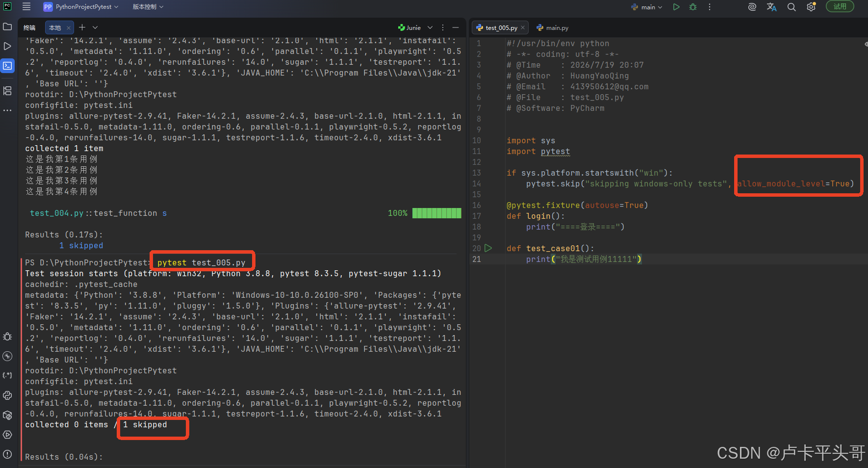
Task: Close the test_005.py editor tab
Action: click(523, 28)
